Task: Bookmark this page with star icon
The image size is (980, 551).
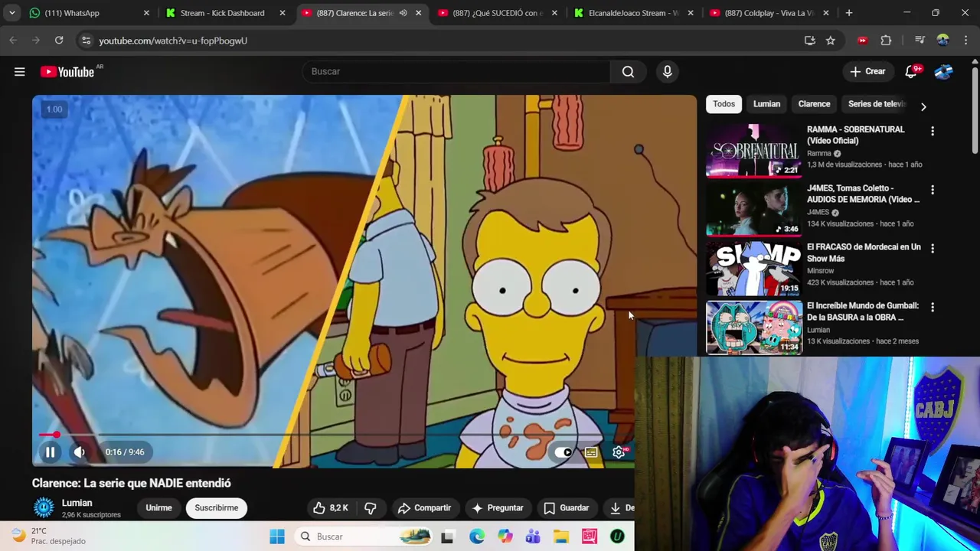Action: (831, 41)
